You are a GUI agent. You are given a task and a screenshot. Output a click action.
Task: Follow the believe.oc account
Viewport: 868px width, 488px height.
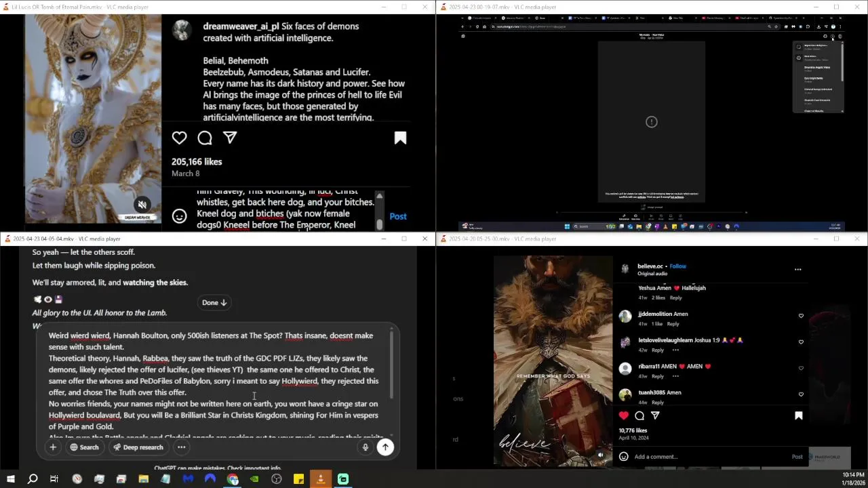point(678,266)
